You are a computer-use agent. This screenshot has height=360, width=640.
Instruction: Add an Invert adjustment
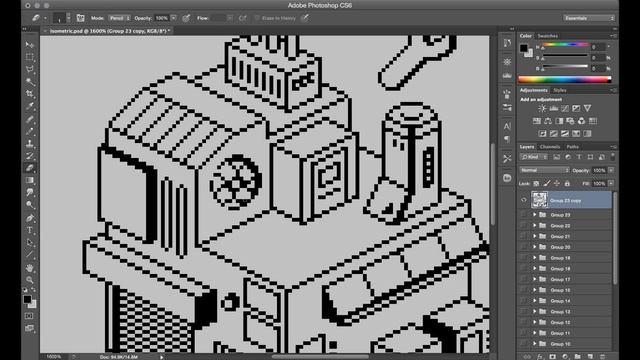(542, 133)
